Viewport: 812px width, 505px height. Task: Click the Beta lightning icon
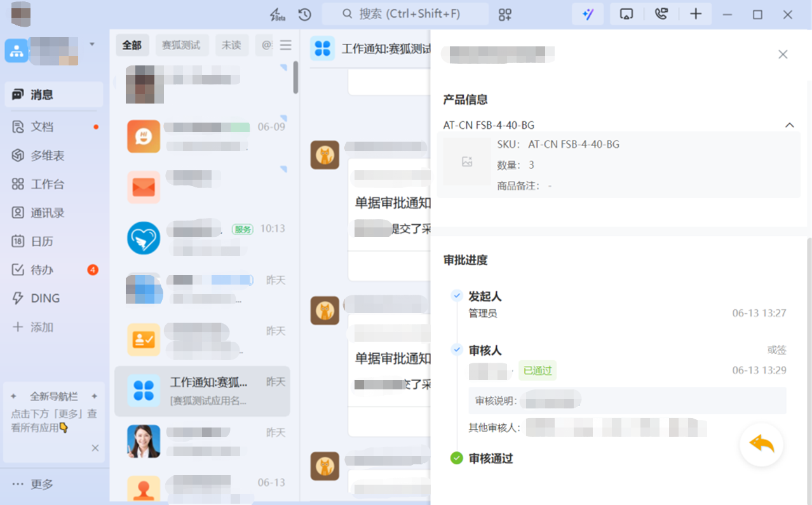pyautogui.click(x=276, y=14)
